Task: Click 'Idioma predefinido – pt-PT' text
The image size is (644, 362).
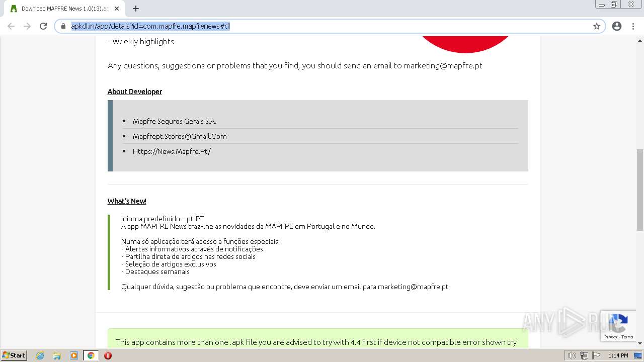Action: [x=163, y=219]
